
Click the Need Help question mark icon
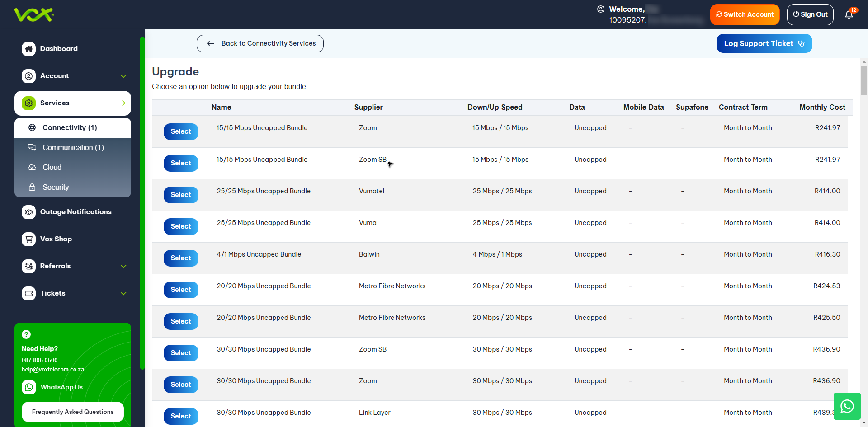26,334
